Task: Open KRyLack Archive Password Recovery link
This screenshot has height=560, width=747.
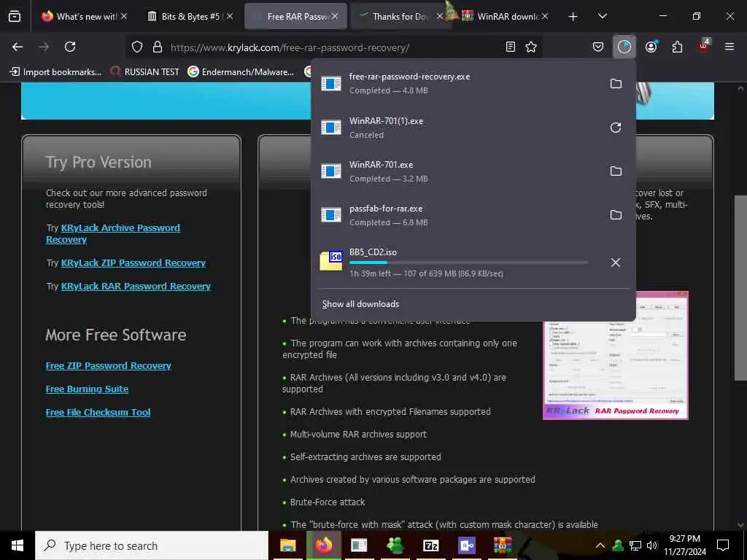Action: 113,234
